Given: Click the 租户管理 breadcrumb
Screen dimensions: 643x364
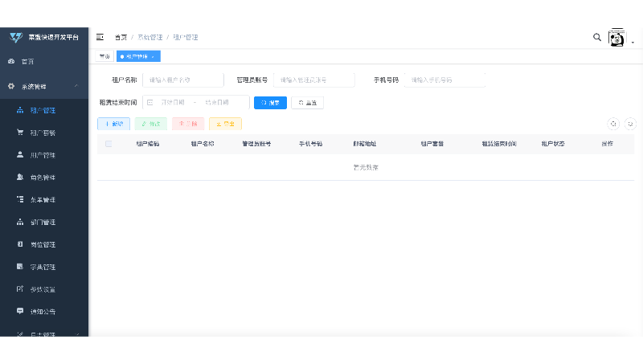Looking at the screenshot, I should 186,37.
